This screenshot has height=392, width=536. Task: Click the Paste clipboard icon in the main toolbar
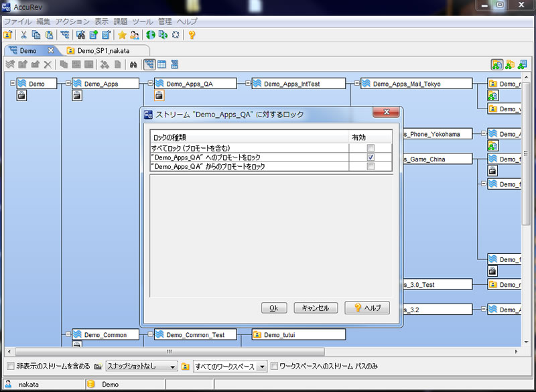point(49,35)
